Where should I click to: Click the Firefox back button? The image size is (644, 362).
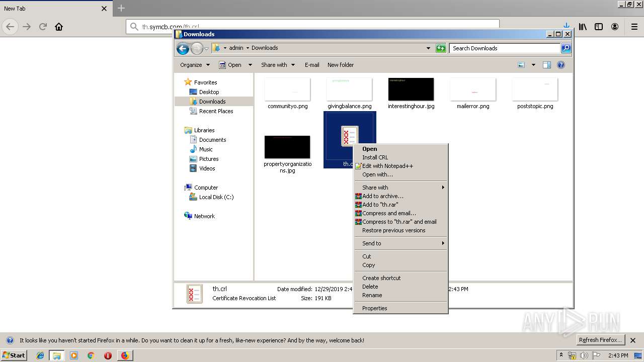(10, 27)
